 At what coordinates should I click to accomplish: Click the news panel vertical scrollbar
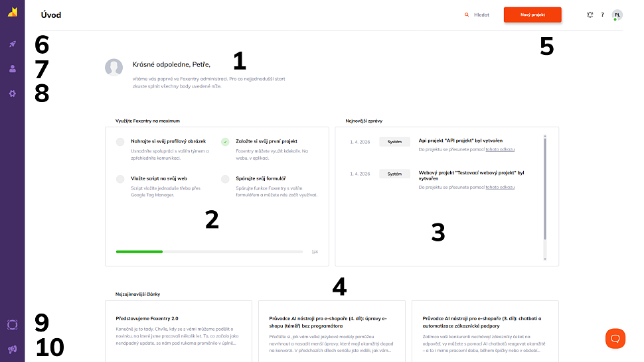point(545,188)
